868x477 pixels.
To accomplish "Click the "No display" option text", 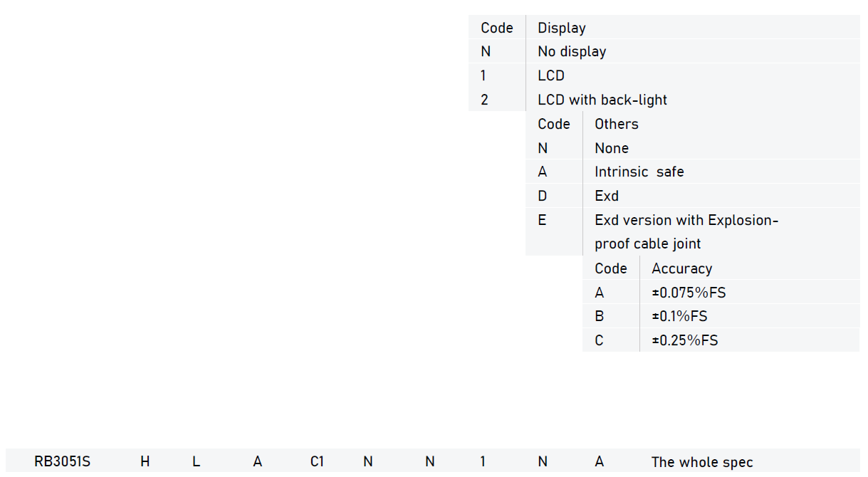I will pyautogui.click(x=572, y=52).
